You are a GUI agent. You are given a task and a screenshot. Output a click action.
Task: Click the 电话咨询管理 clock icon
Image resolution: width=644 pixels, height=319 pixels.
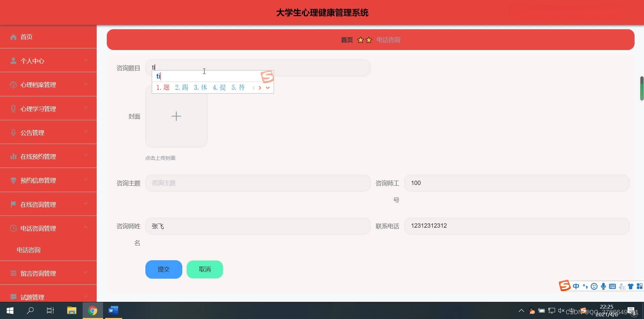pyautogui.click(x=13, y=228)
